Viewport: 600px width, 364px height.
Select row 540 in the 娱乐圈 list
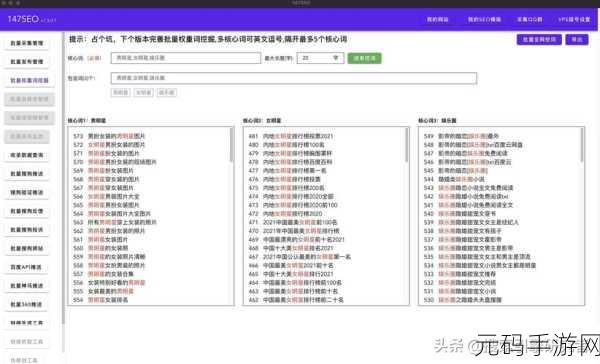tap(460, 214)
